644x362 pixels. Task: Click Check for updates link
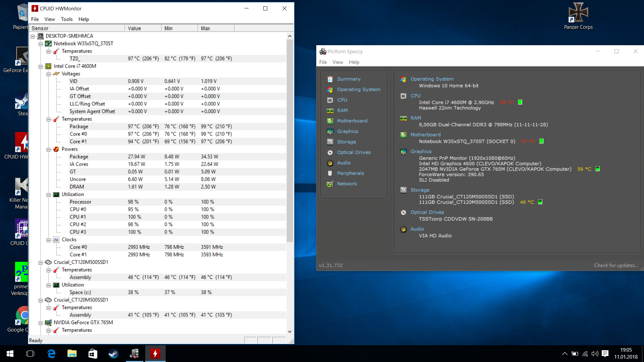pos(616,265)
